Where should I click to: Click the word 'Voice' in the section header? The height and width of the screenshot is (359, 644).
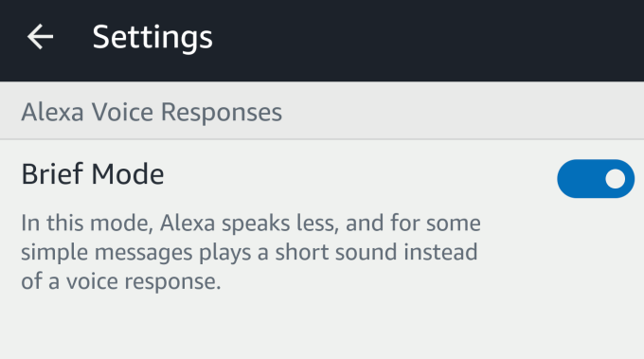coord(122,112)
